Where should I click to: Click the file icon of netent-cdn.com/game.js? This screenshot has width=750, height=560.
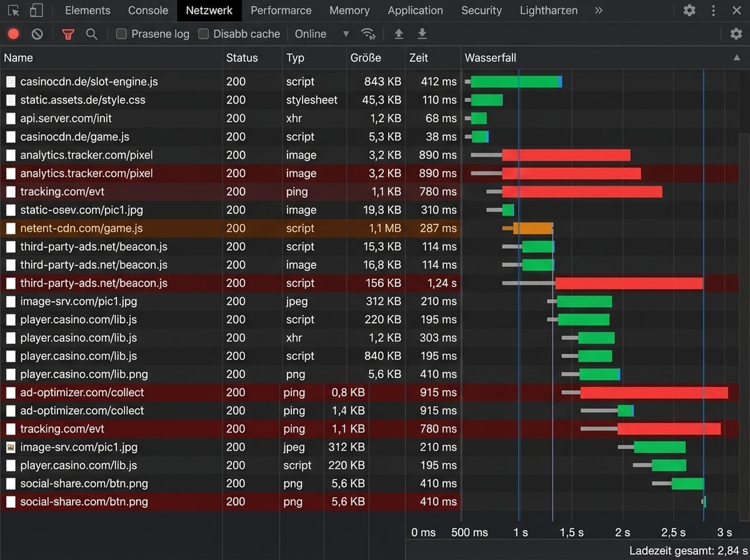click(x=11, y=228)
